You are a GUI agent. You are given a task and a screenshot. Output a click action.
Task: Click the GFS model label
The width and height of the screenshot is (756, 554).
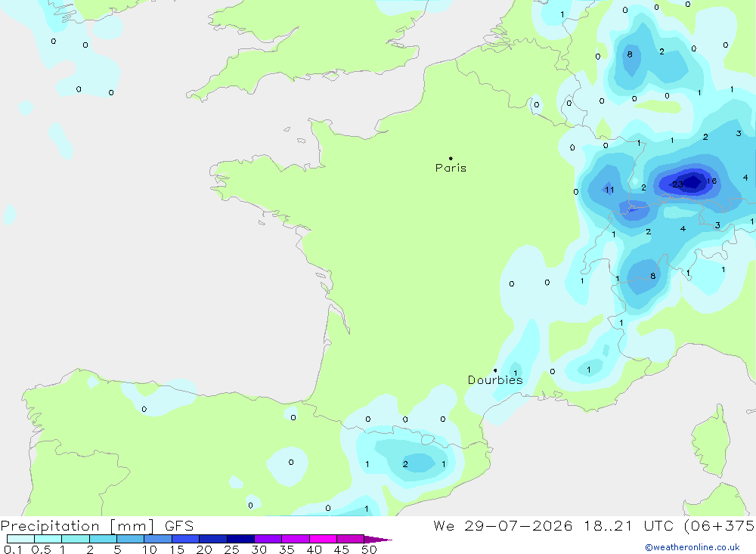[x=179, y=526]
